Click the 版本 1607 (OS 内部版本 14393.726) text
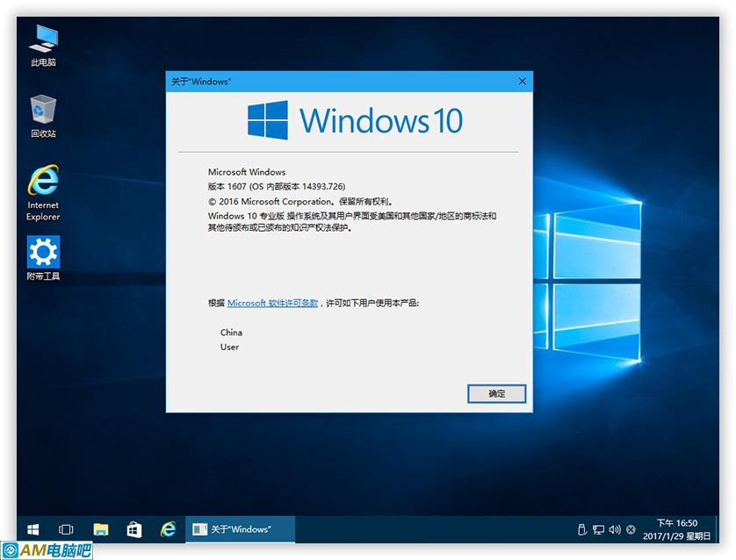Screen dimensions: 736x560 277,186
